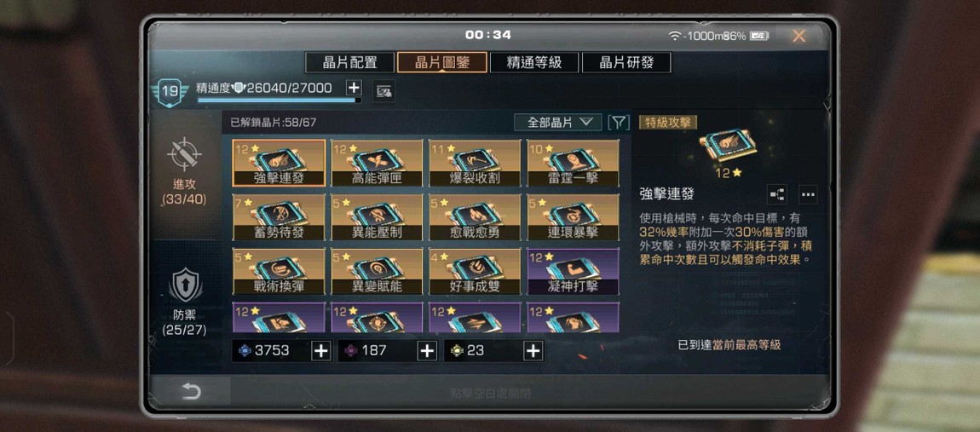Select the 進攻 attack category icon
980x432 pixels.
(x=184, y=154)
